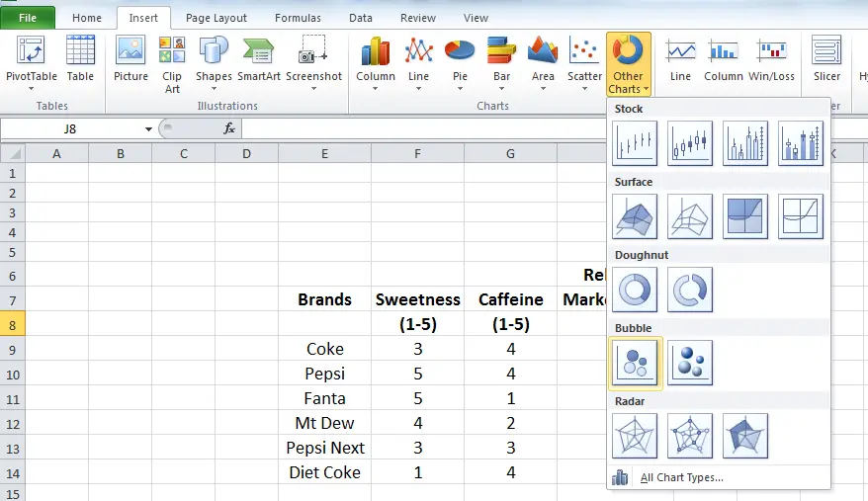The width and height of the screenshot is (868, 501).
Task: Insert a Slicer
Action: [x=826, y=58]
